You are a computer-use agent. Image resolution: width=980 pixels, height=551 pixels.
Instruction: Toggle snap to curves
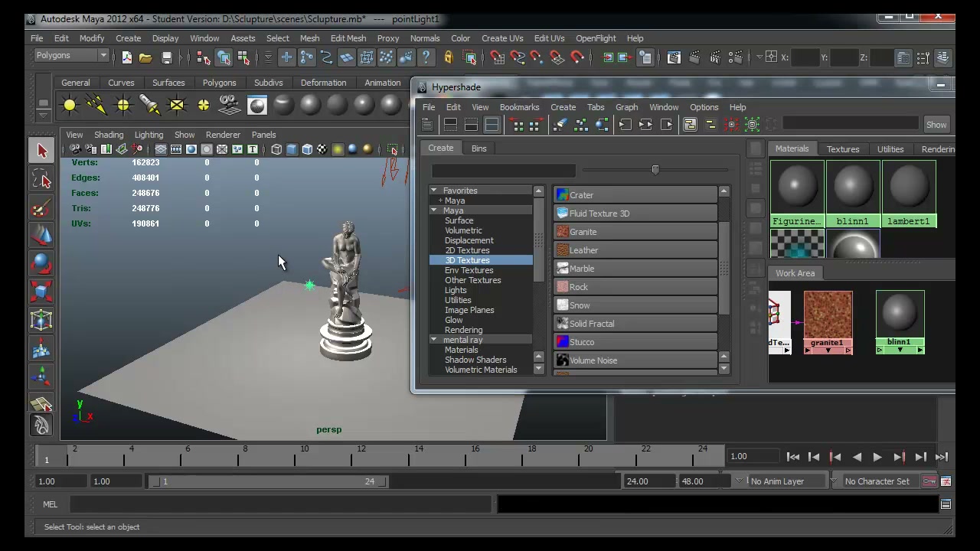coord(518,57)
